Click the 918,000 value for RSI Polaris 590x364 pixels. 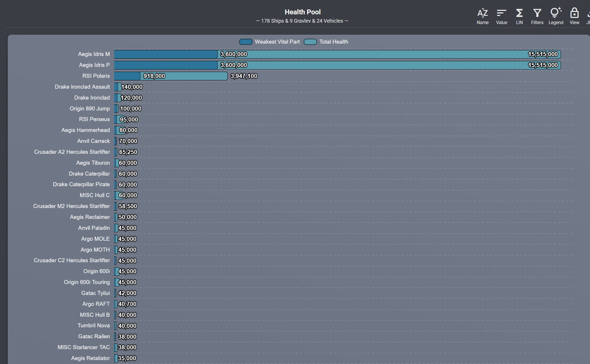154,76
